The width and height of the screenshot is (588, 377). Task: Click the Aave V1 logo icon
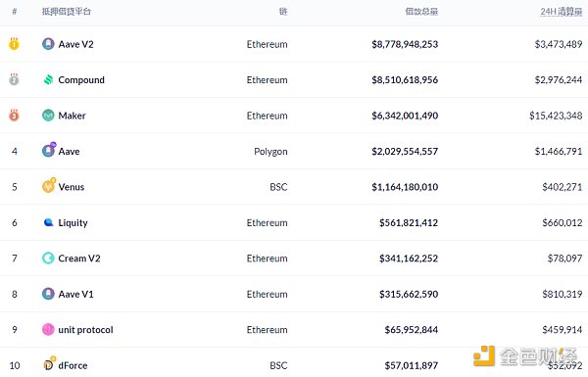(48, 294)
